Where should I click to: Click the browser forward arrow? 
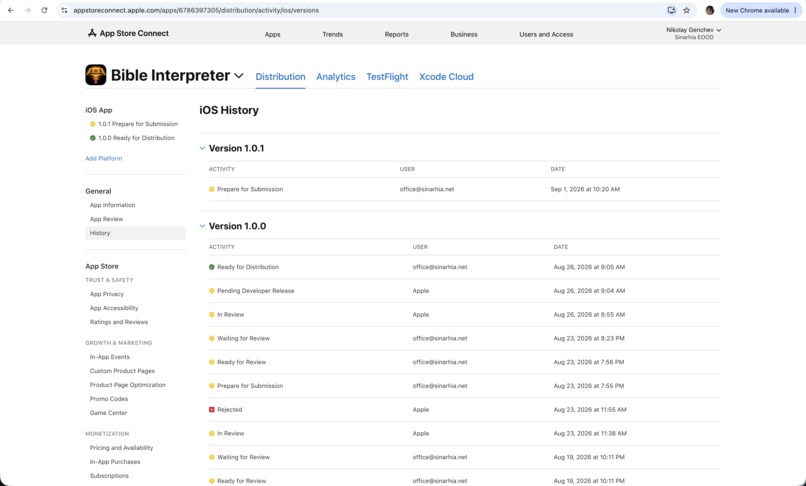(x=28, y=10)
